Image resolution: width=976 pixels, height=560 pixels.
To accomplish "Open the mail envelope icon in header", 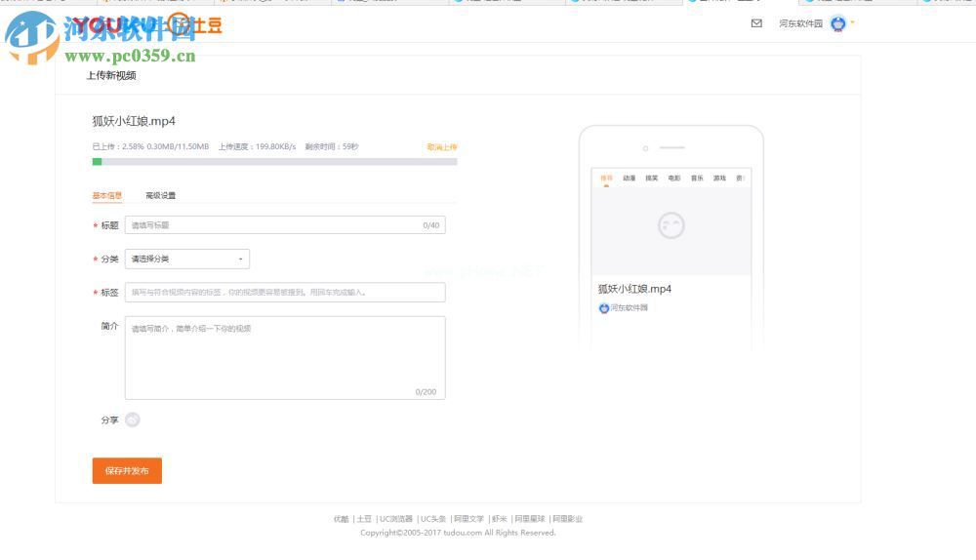I will [756, 23].
